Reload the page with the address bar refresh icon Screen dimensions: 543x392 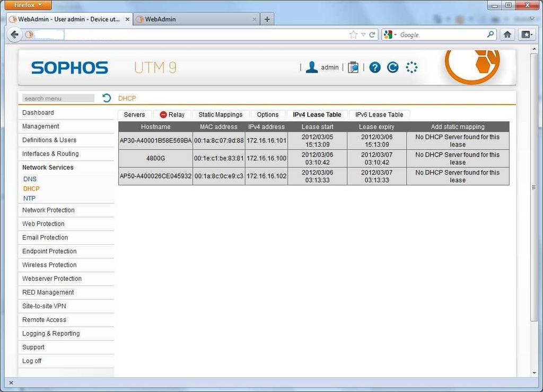click(372, 34)
